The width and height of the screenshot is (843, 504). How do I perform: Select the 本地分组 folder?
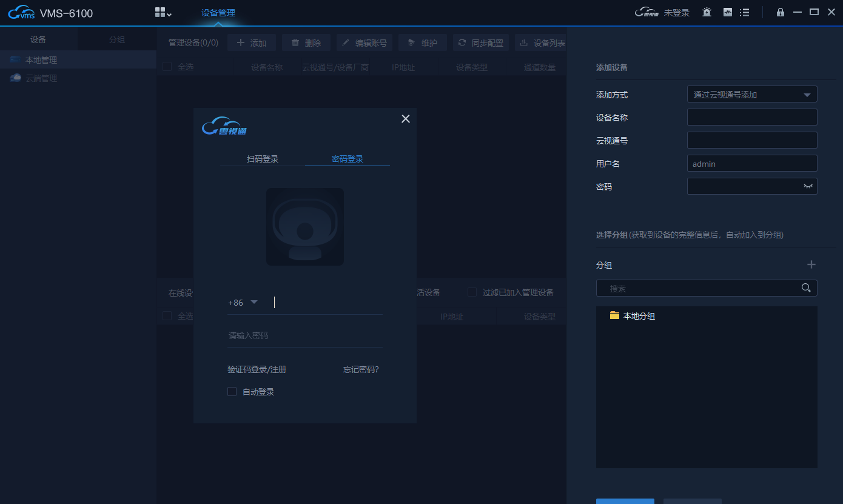(633, 316)
